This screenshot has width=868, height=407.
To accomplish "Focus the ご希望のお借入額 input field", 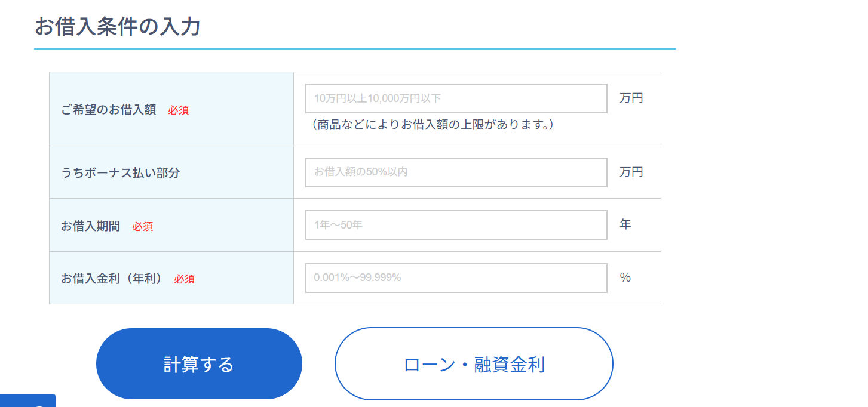I will pos(456,98).
